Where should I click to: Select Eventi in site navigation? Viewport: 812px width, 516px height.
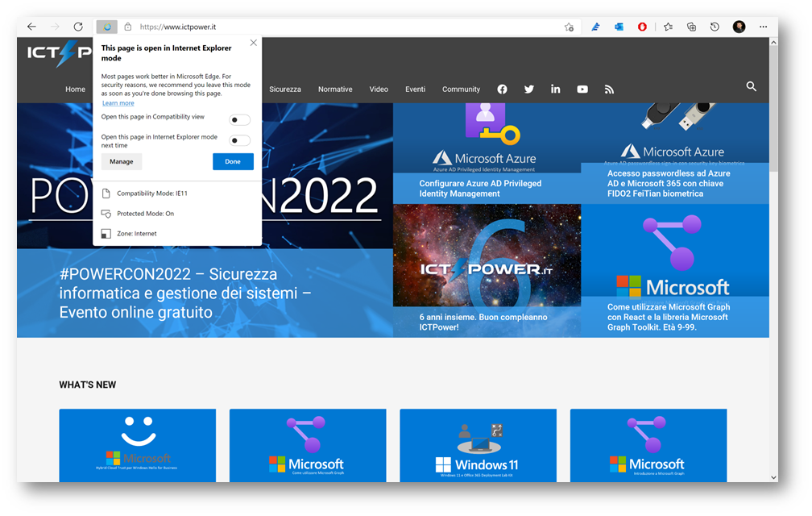(416, 89)
